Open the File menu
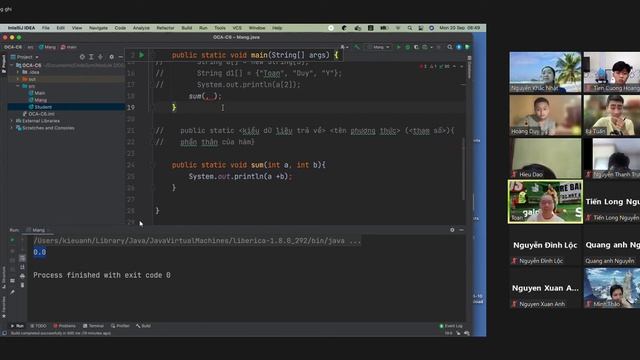The height and width of the screenshot is (360, 640). click(x=46, y=28)
